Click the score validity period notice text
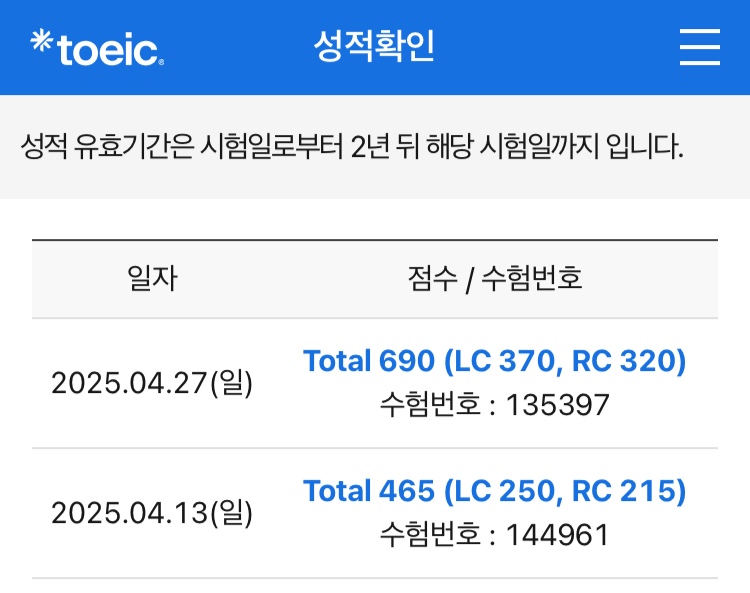Viewport: 750px width, 593px height. tap(352, 147)
